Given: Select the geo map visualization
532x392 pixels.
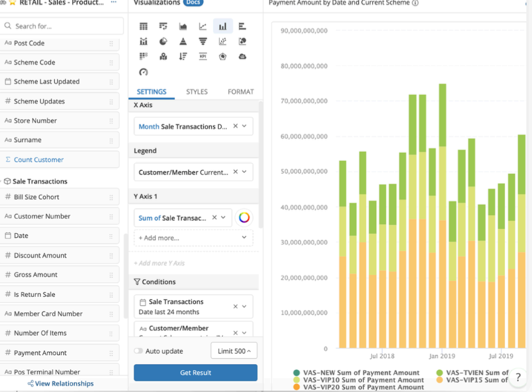Looking at the screenshot, I should 163,57.
